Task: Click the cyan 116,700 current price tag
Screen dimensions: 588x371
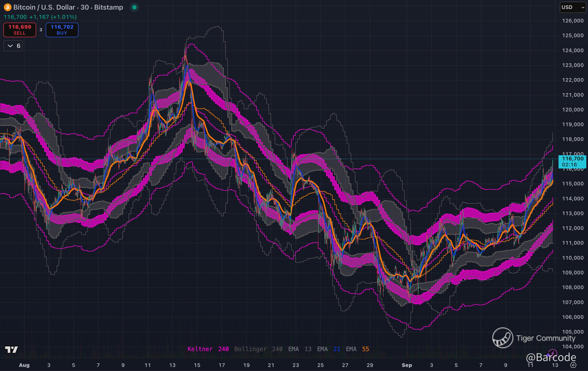Action: coord(572,161)
